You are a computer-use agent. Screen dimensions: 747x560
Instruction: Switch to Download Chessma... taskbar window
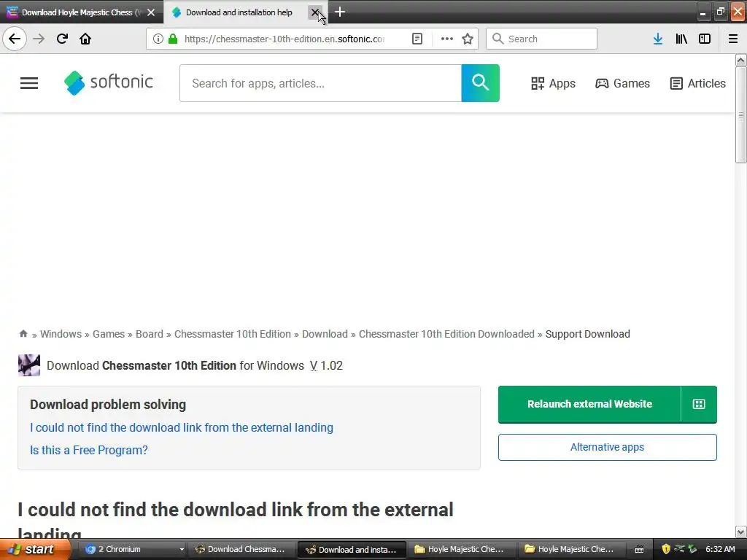pos(242,549)
